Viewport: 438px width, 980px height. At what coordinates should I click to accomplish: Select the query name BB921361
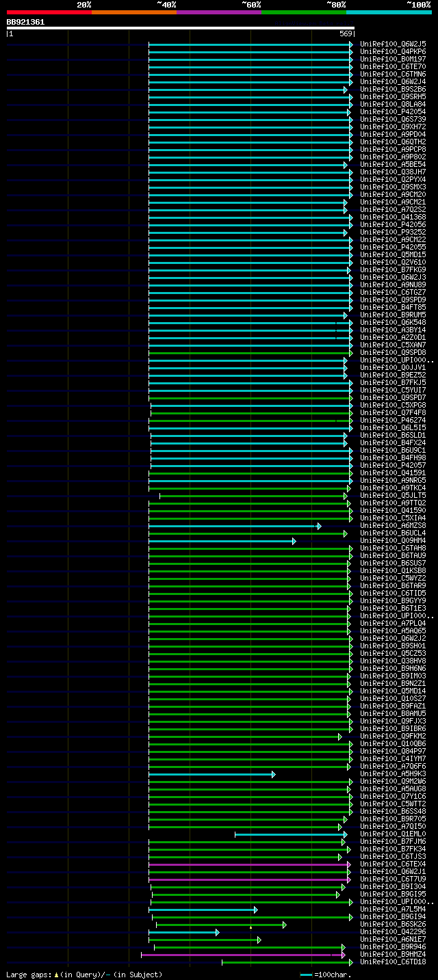tap(25, 22)
